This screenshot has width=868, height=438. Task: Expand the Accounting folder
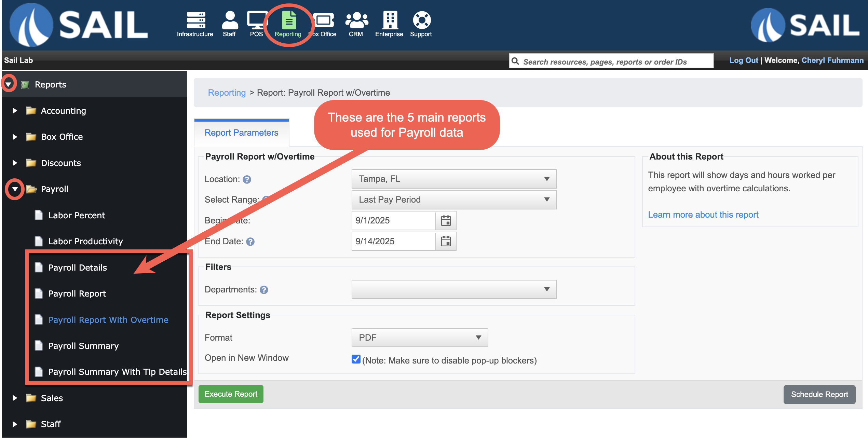coord(15,111)
